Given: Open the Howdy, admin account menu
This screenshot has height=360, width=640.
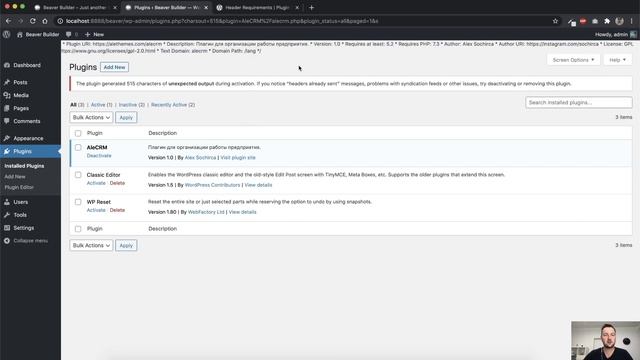Looking at the screenshot, I should tap(616, 35).
